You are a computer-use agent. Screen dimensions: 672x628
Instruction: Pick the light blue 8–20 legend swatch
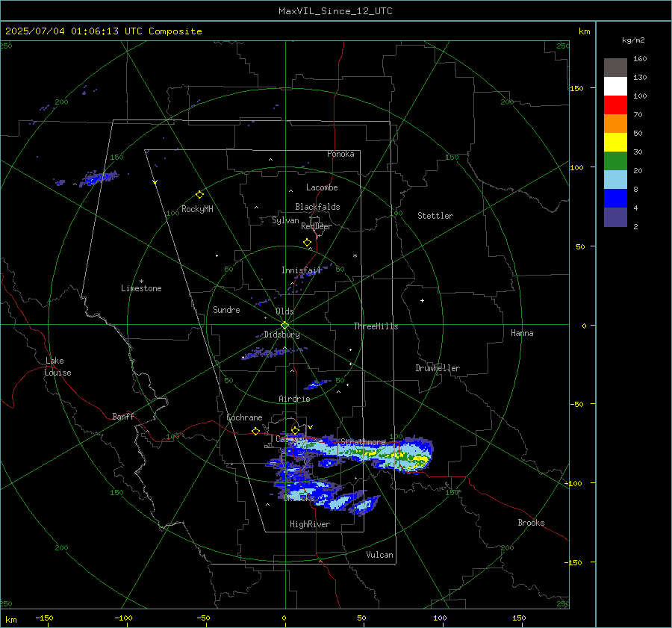coord(615,180)
